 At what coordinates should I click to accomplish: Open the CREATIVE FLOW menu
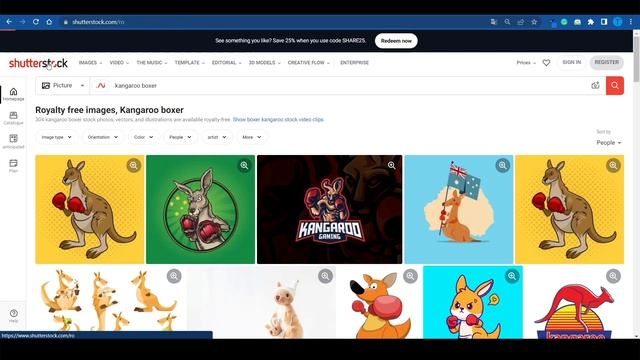click(309, 63)
